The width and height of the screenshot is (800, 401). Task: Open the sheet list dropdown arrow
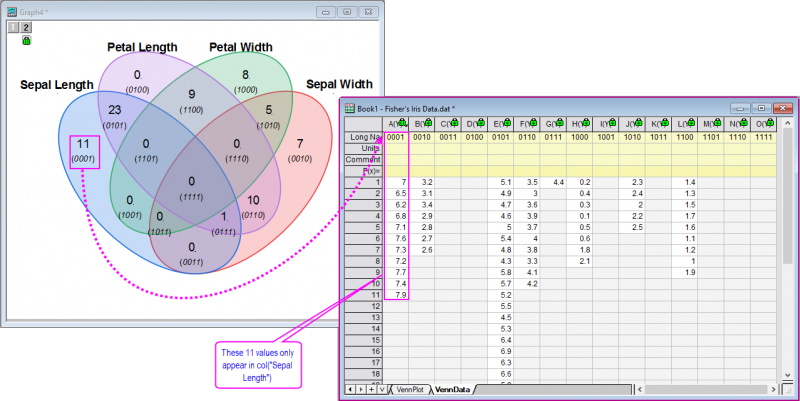pos(382,388)
